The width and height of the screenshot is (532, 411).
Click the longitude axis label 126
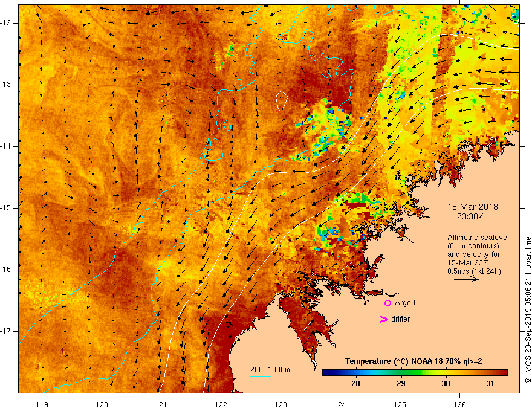[x=459, y=404]
